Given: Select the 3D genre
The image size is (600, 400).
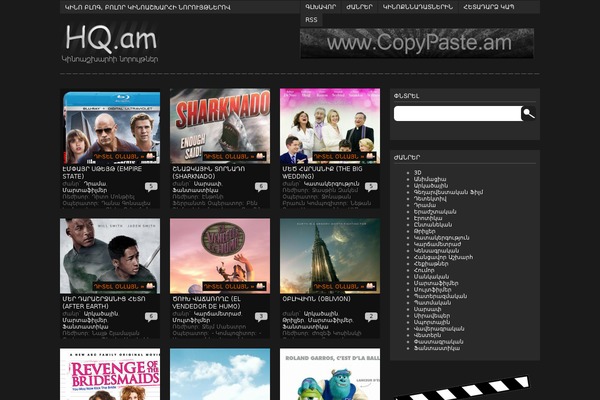Looking at the screenshot, I should [x=417, y=173].
